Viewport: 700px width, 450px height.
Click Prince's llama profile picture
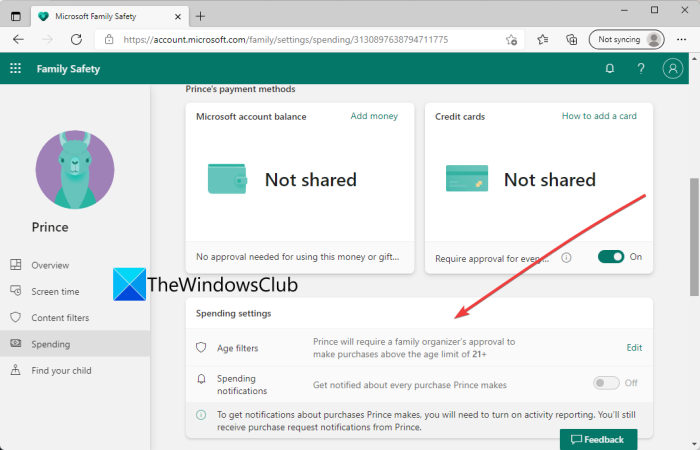pyautogui.click(x=75, y=170)
